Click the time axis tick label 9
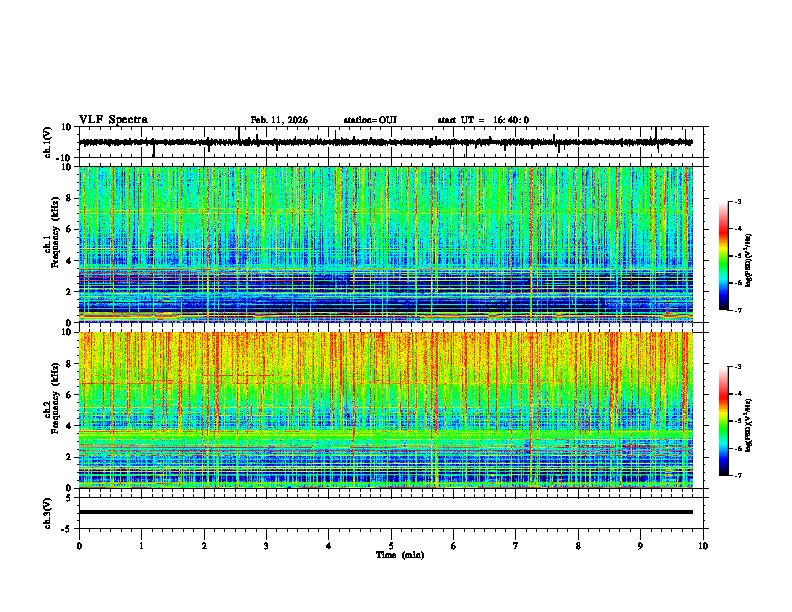Image resolution: width=792 pixels, height=612 pixels. [640, 546]
